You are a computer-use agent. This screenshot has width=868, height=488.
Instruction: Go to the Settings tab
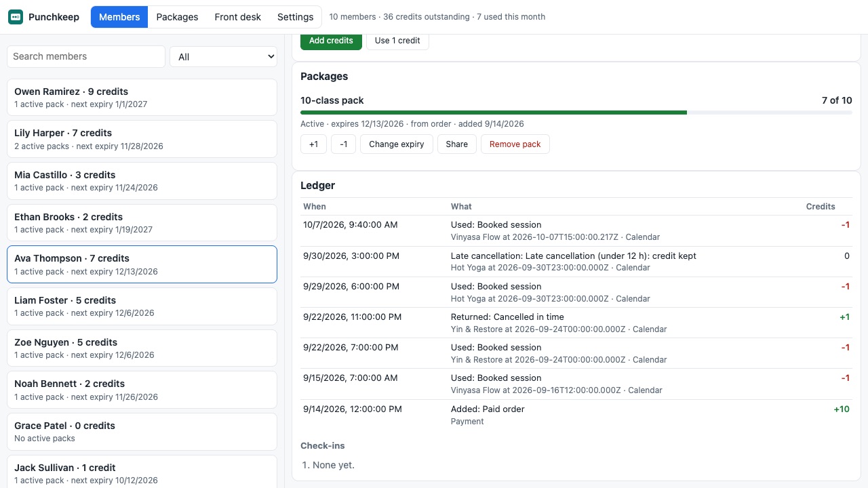(x=295, y=17)
